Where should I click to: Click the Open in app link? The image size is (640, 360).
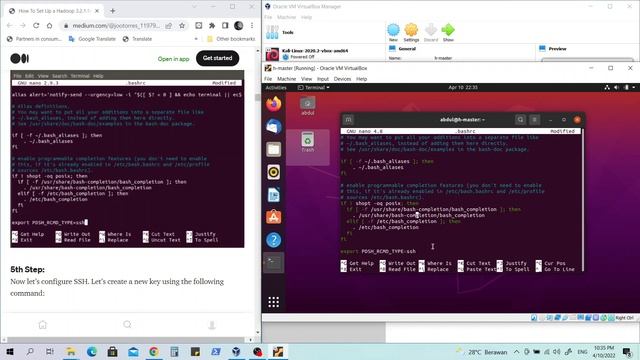[173, 59]
